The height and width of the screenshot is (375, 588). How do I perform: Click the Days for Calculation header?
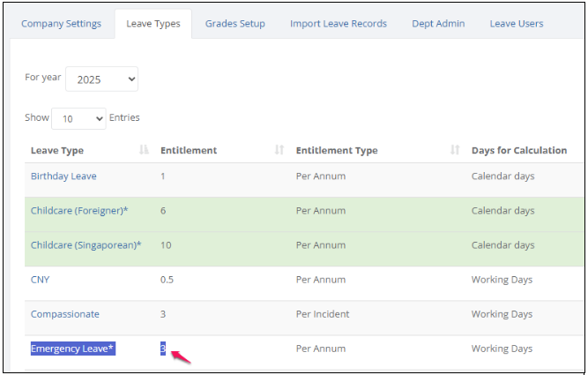tap(519, 150)
